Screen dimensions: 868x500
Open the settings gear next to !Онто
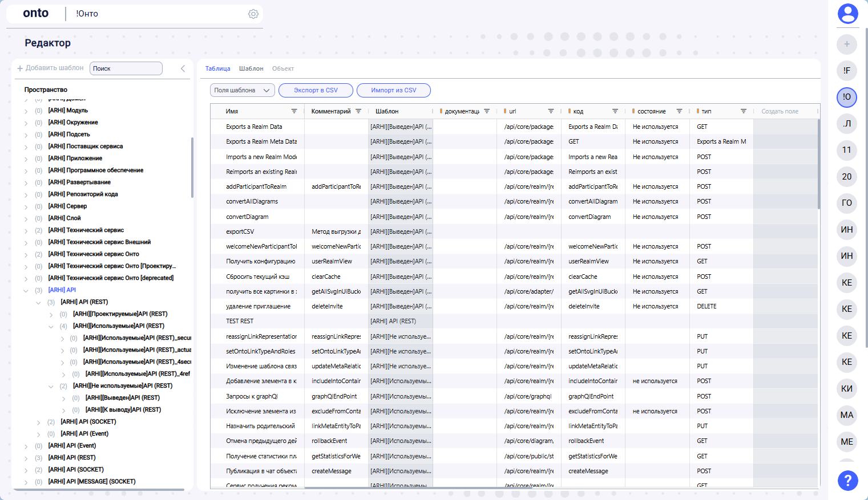(253, 14)
